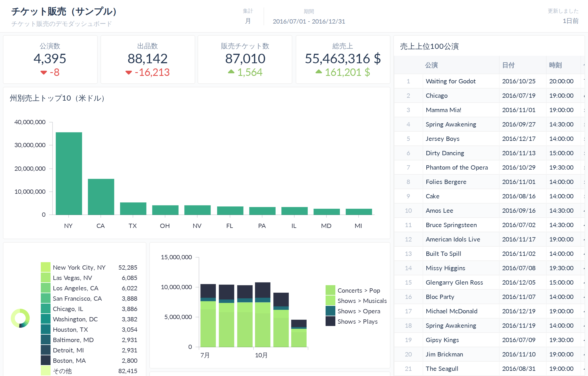Click date 2016/09/27 for Spring Awakening
This screenshot has height=376, width=588.
519,124
